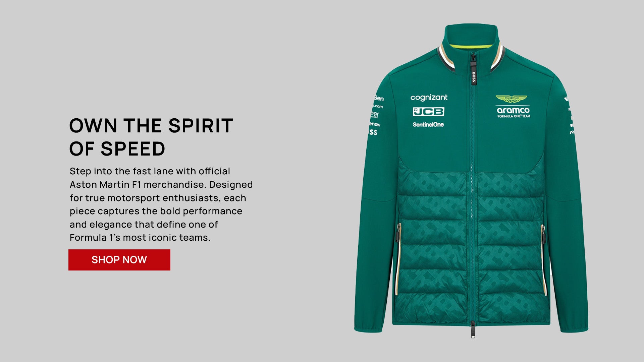644x362 pixels.
Task: Click the BOSS zipper pull tag
Action: 474,74
